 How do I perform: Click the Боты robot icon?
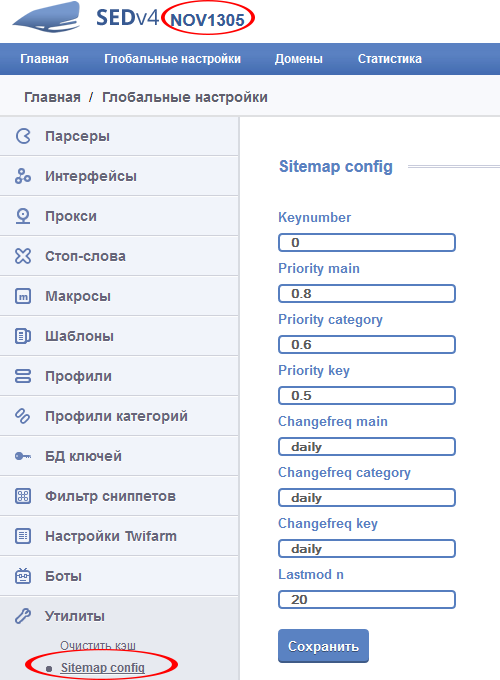pos(23,576)
